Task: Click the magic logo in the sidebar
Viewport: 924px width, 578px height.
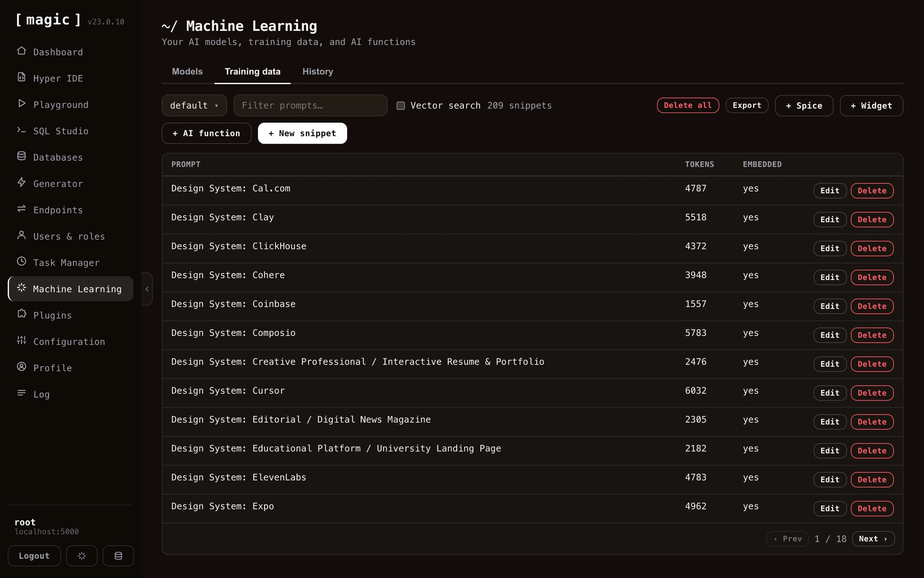Action: pyautogui.click(x=48, y=20)
